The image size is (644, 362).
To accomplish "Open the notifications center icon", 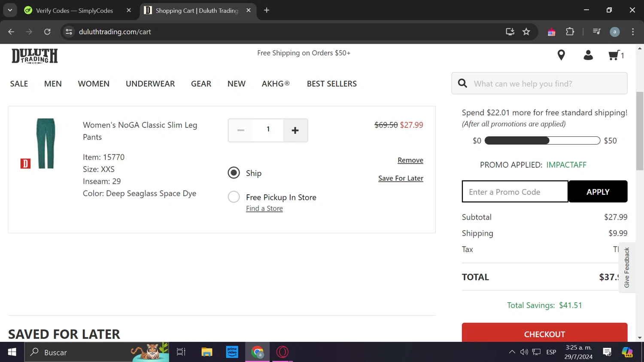I will coord(607,352).
